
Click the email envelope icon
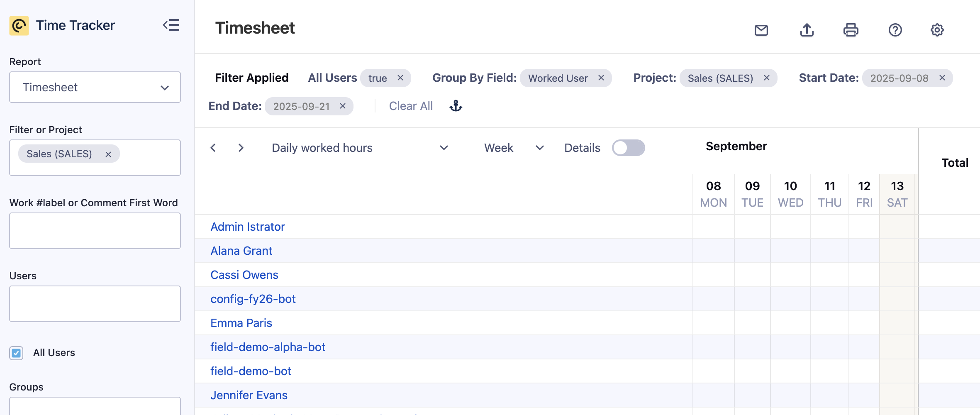[x=761, y=30]
